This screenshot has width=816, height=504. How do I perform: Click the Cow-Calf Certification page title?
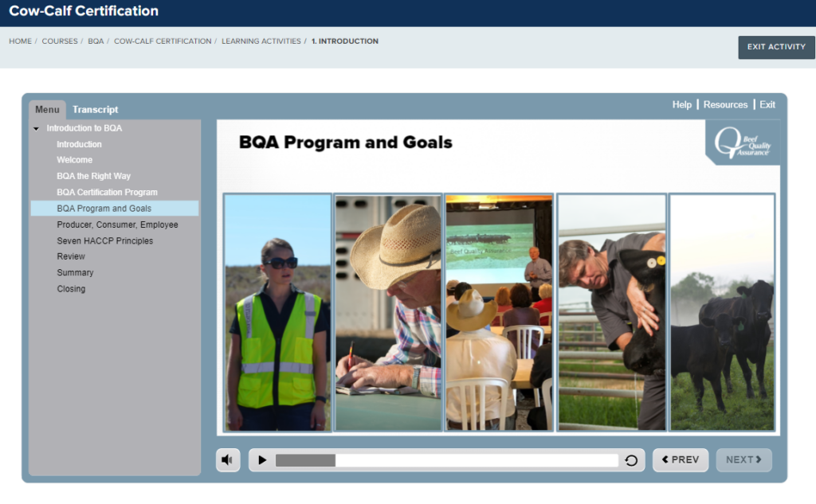[84, 11]
